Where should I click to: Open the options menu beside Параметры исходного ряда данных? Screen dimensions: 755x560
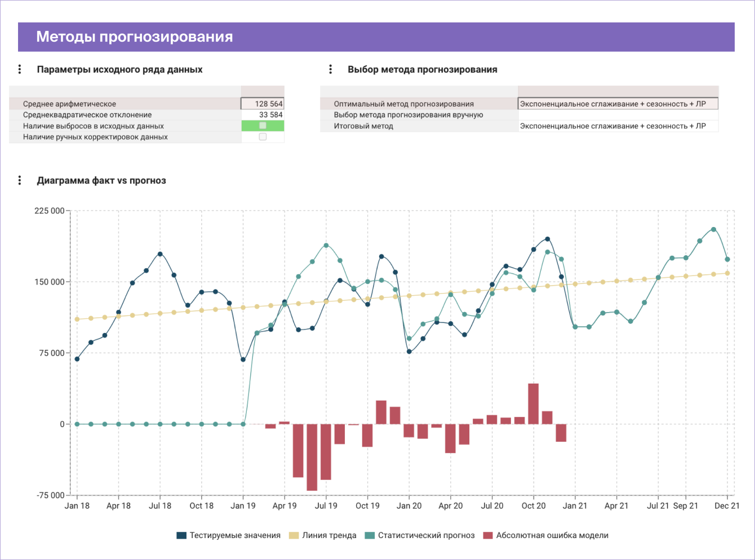tap(20, 69)
